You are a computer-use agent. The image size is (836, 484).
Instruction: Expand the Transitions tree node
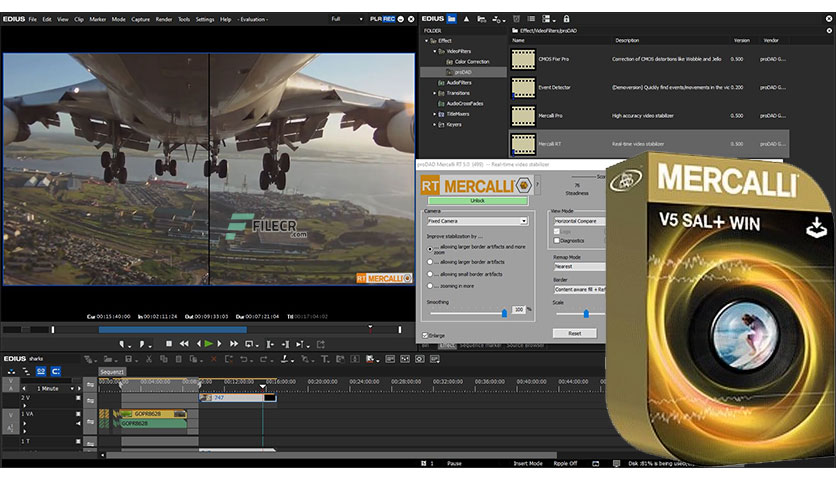tap(435, 93)
